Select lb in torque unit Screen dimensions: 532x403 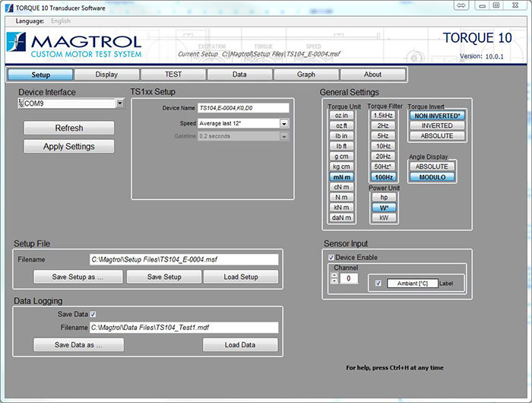click(x=342, y=136)
